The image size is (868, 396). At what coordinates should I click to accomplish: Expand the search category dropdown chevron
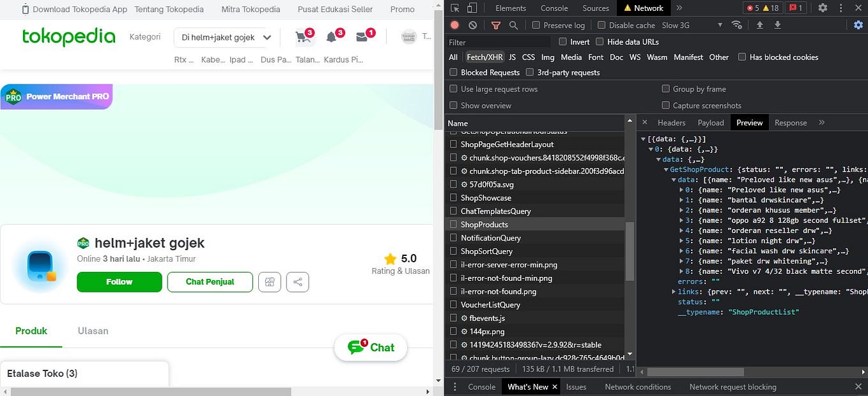click(x=267, y=37)
